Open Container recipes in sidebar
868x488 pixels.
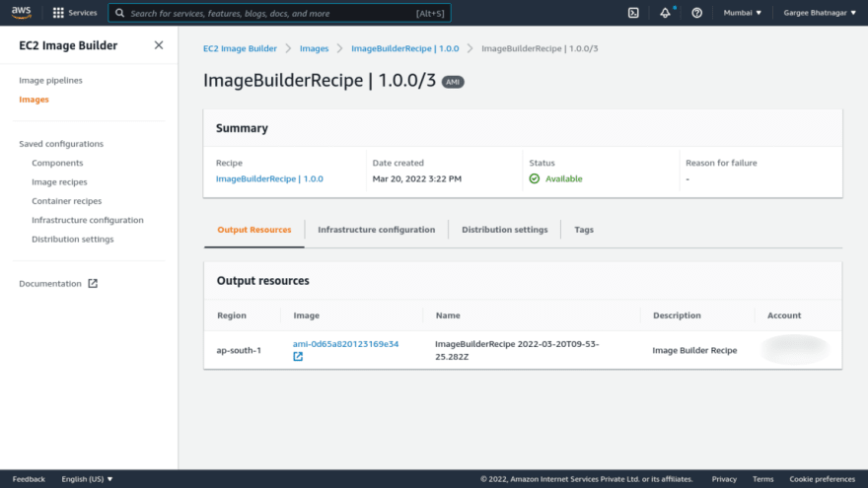[66, 201]
